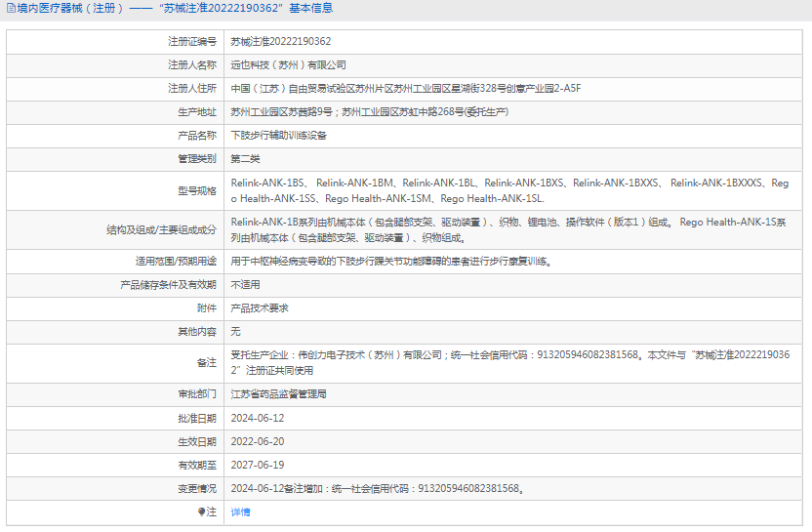812x532 pixels.
Task: Select attachment value 产品技术要求
Action: pyautogui.click(x=260, y=308)
